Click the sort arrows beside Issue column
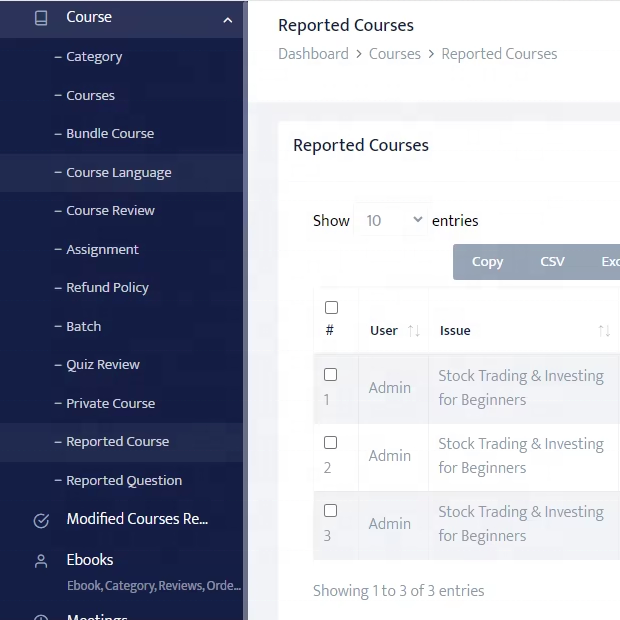620x620 pixels. click(603, 331)
